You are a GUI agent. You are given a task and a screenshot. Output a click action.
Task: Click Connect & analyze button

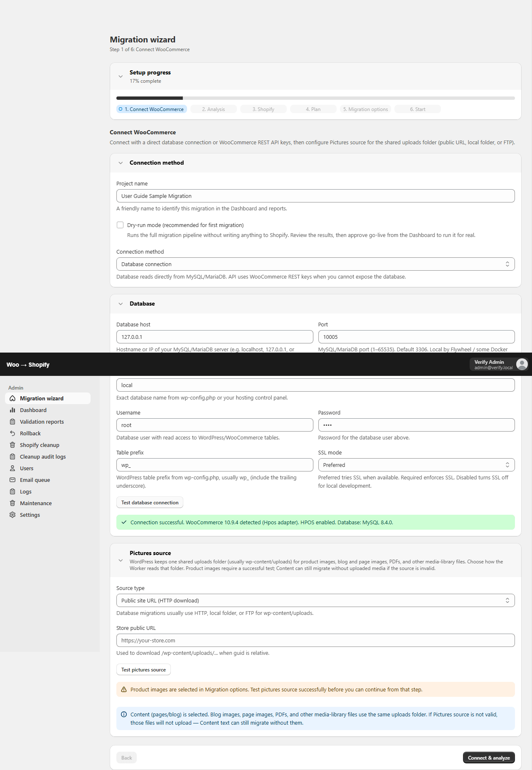pyautogui.click(x=489, y=758)
